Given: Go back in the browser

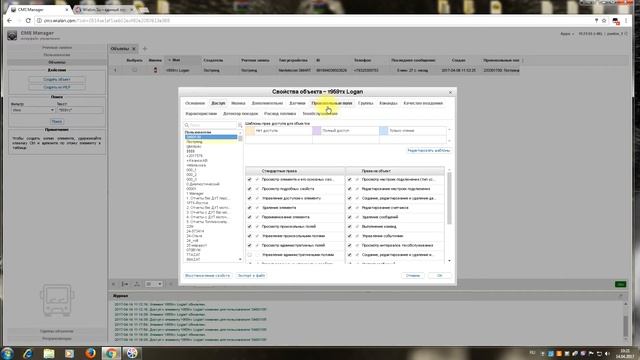Looking at the screenshot, I should (9, 20).
